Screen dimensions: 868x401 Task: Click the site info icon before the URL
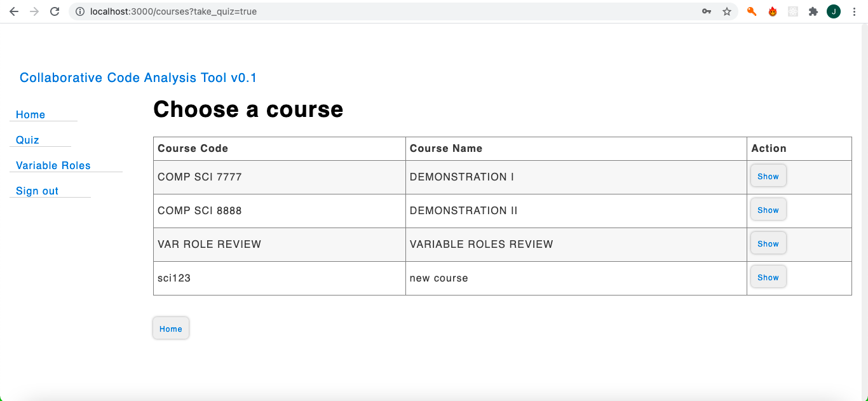[78, 11]
